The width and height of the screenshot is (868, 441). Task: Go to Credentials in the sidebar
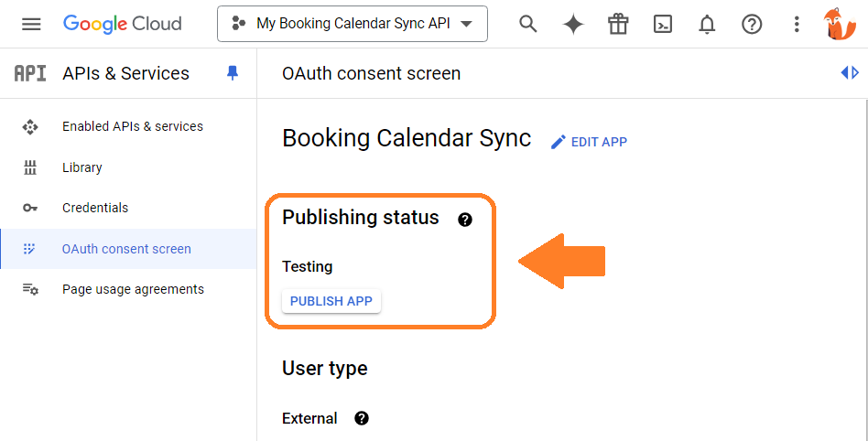pyautogui.click(x=128, y=208)
